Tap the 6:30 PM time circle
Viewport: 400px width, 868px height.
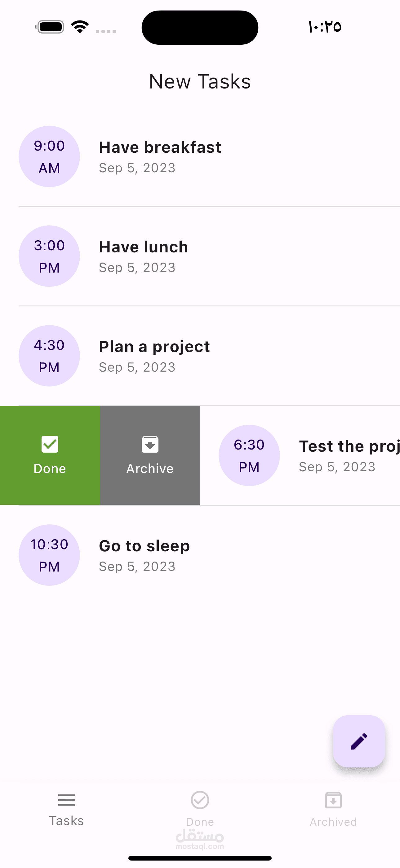pyautogui.click(x=249, y=455)
